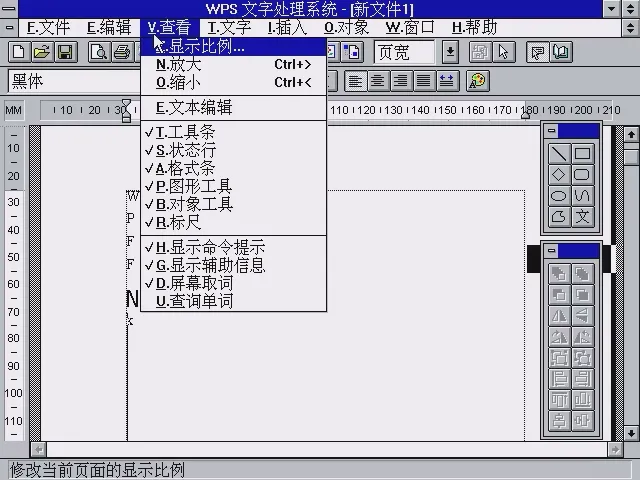Screen dimensions: 640x480
Task: Click the open book help icon
Action: pyautogui.click(x=561, y=52)
